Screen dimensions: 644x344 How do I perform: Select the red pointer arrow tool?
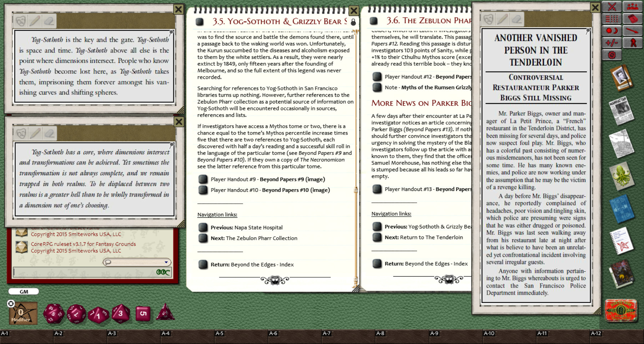(x=632, y=31)
